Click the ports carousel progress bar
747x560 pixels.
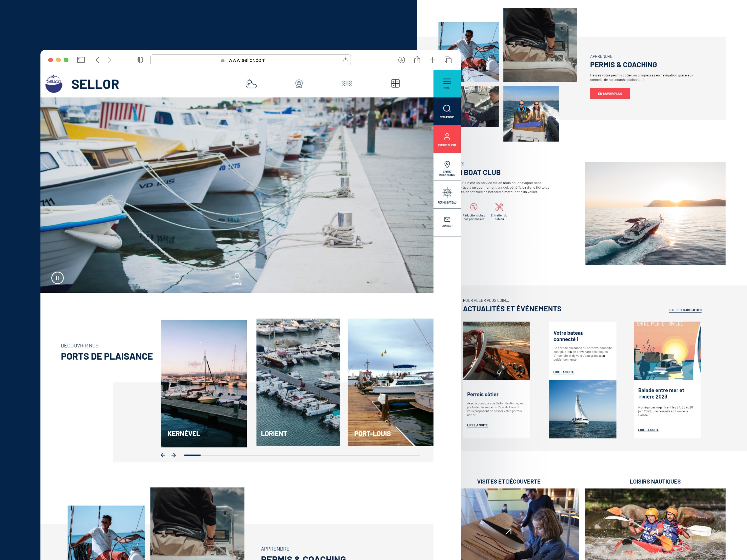302,455
